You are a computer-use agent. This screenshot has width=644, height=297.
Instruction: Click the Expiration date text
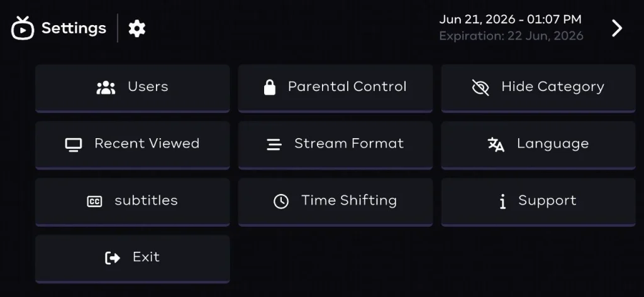coord(511,36)
